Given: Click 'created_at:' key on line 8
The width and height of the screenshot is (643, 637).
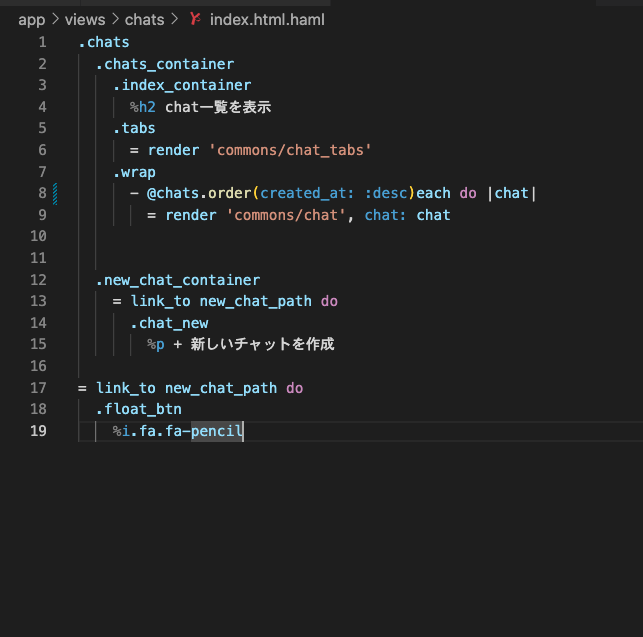Looking at the screenshot, I should click(307, 193).
